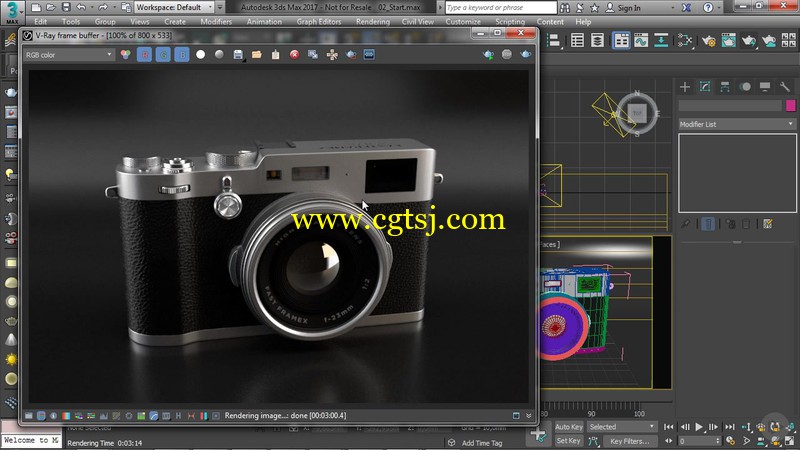Toggle the ribbon icon in main toolbar
The image size is (800, 450).
tap(621, 40)
